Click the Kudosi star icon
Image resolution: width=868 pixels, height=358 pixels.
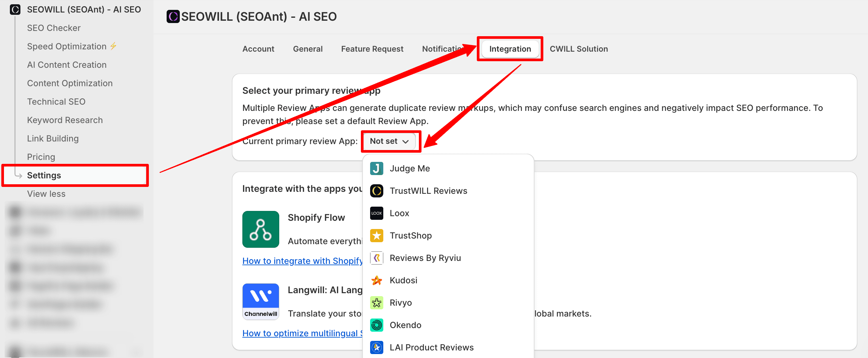[376, 280]
